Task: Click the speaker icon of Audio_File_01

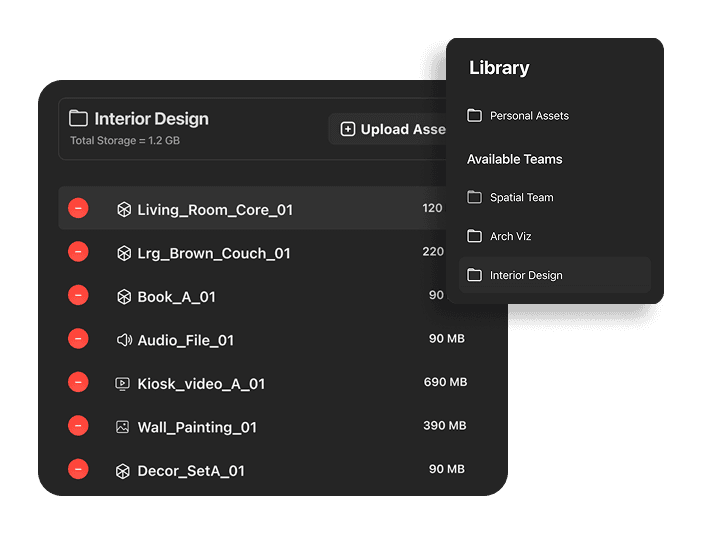Action: coord(124,340)
